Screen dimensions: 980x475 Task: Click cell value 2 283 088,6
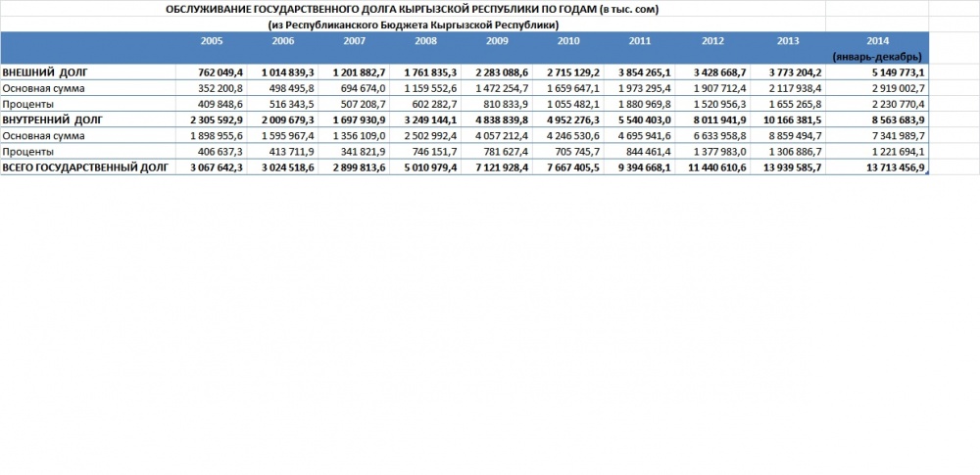(x=502, y=72)
